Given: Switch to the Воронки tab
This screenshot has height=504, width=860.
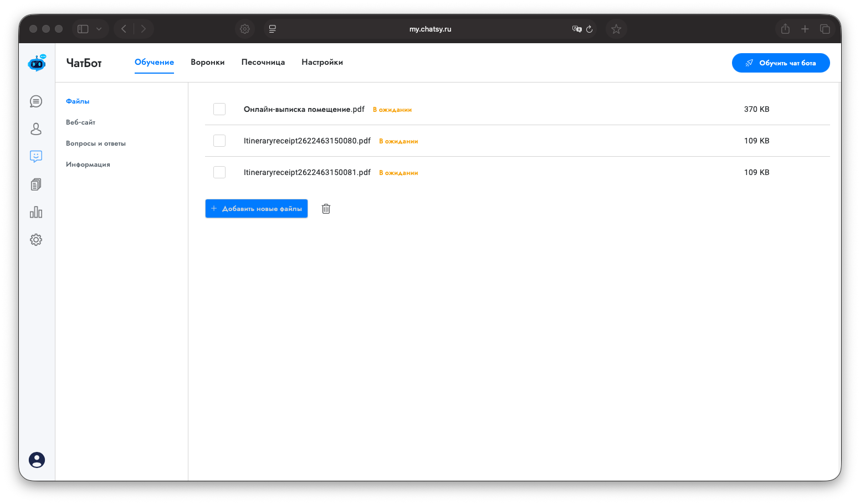Looking at the screenshot, I should point(207,63).
